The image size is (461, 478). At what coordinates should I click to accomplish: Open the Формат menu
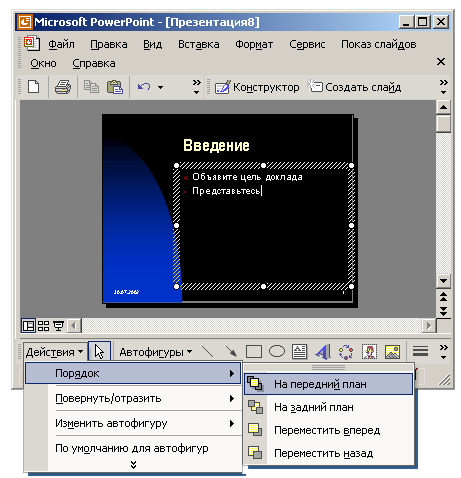(x=254, y=44)
